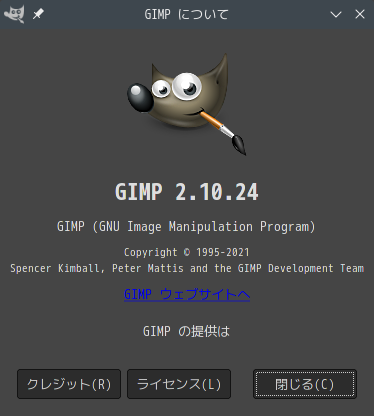Screen dimensions: 374x416
Task: Show license with ライセンス(L) button
Action: click(x=179, y=384)
